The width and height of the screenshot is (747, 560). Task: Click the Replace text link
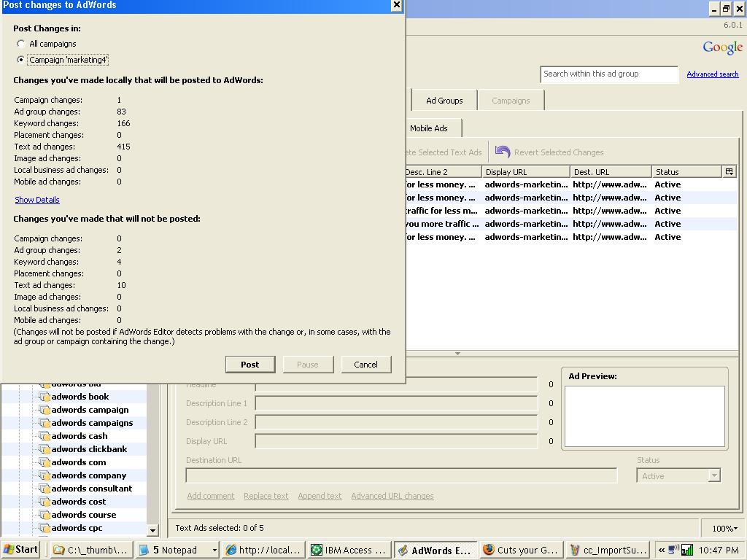point(266,496)
